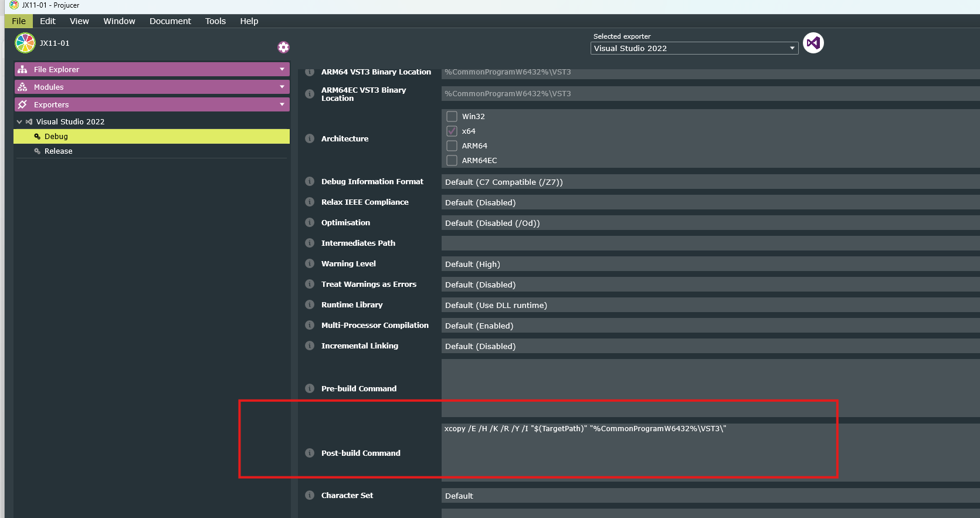Open the Runtime Library dropdown
The height and width of the screenshot is (518, 980).
coord(711,305)
